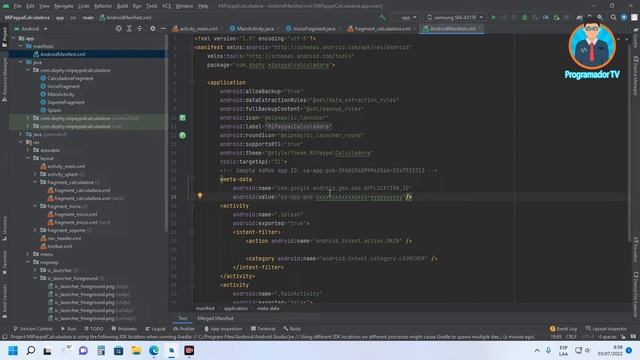Click the Select Opened File target icon
Viewport: 640px width, 360px height.
click(118, 29)
